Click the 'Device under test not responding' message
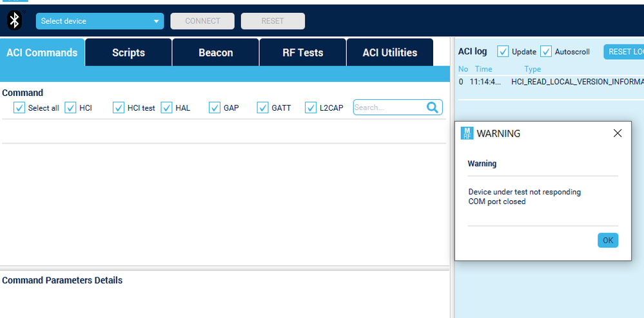The height and width of the screenshot is (318, 644). (525, 192)
